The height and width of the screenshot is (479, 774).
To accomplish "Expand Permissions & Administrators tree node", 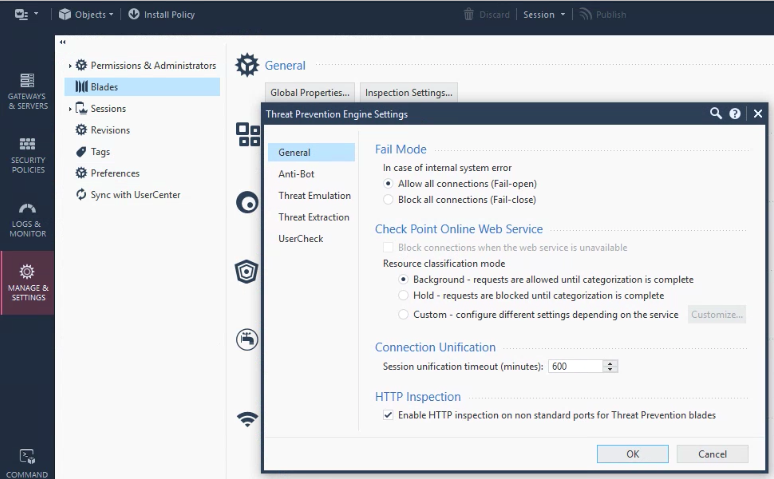I will pyautogui.click(x=70, y=66).
